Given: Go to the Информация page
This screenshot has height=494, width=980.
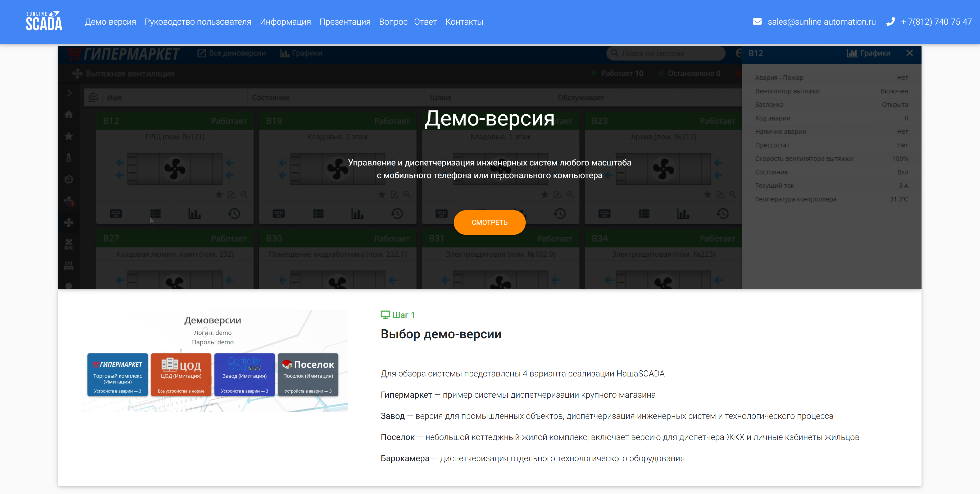Looking at the screenshot, I should click(x=285, y=22).
